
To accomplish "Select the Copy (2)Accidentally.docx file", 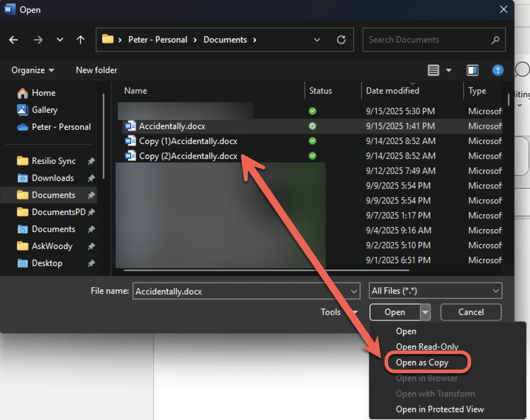I will click(188, 156).
